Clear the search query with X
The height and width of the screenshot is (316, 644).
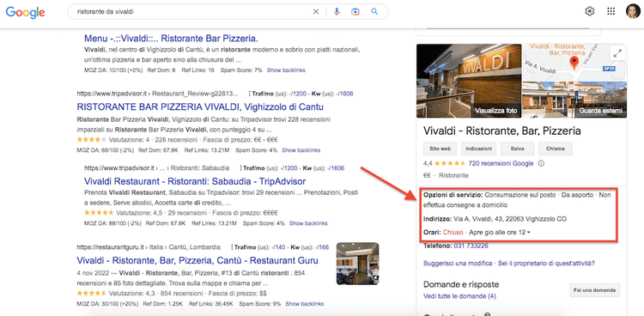coord(316,12)
